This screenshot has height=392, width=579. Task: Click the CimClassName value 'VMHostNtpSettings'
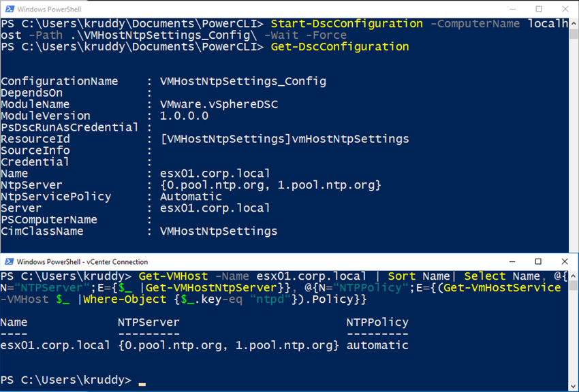tap(219, 231)
